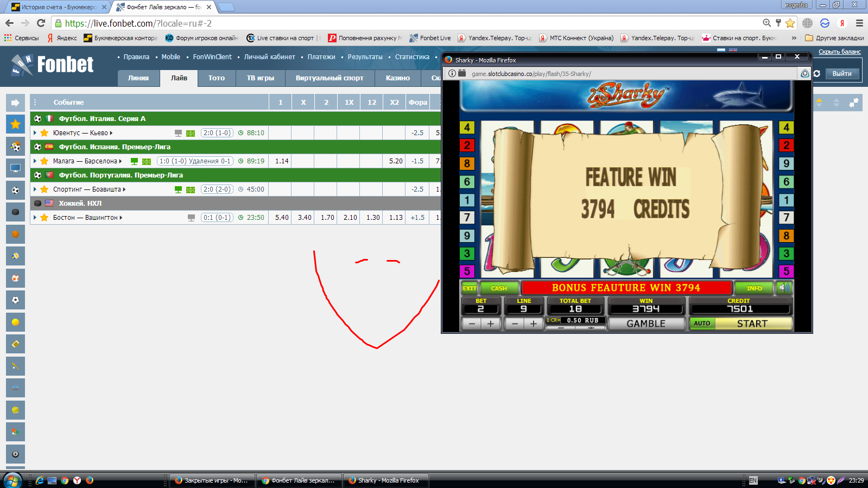This screenshot has width=868, height=488.
Task: Expand the Малага — Барселона match row
Action: [35, 161]
